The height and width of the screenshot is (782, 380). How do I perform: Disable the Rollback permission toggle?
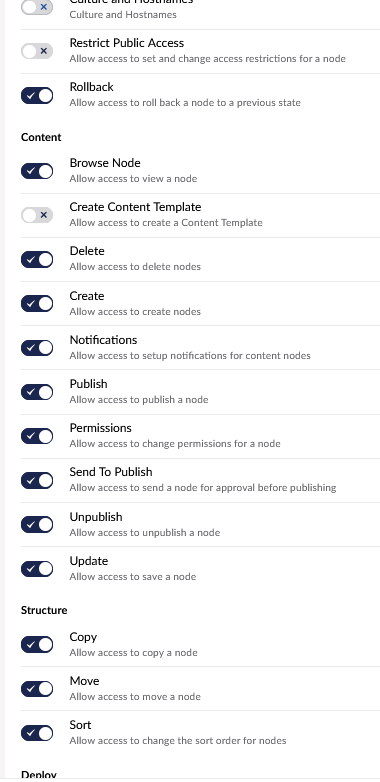click(37, 95)
